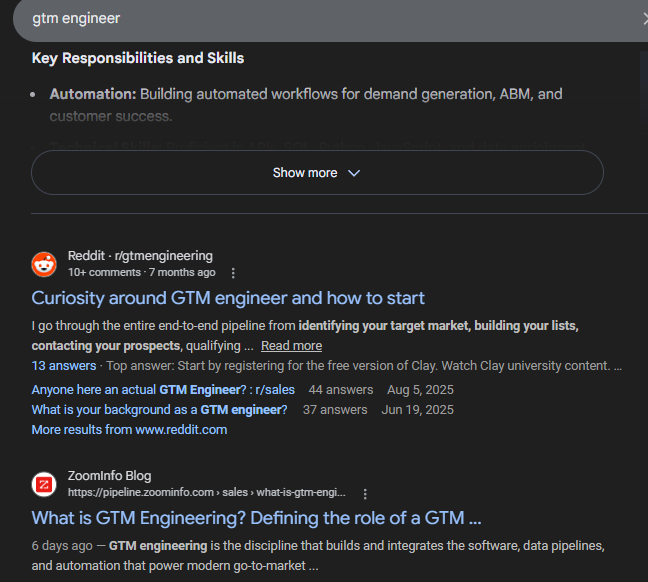Open three-dot menu for Reddit result
Viewport: 648px width, 582px height.
[233, 273]
